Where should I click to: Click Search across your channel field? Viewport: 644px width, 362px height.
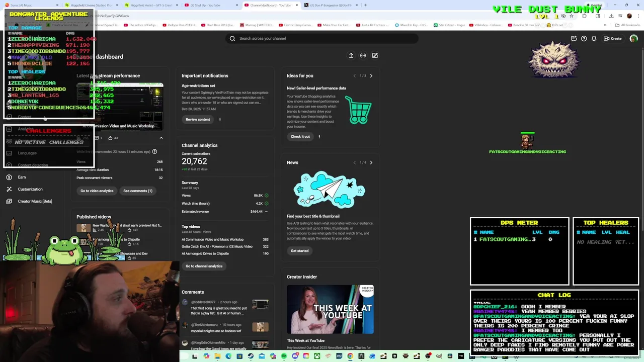coord(322,38)
